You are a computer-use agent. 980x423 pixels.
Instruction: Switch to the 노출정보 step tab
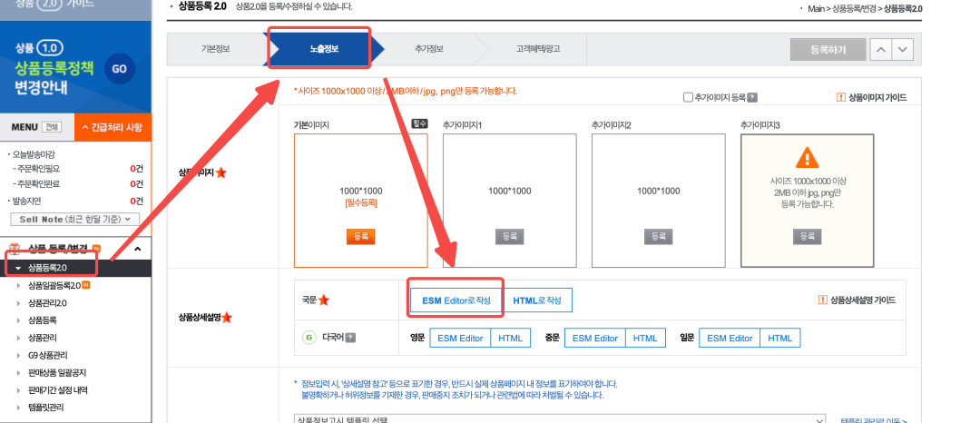(324, 49)
